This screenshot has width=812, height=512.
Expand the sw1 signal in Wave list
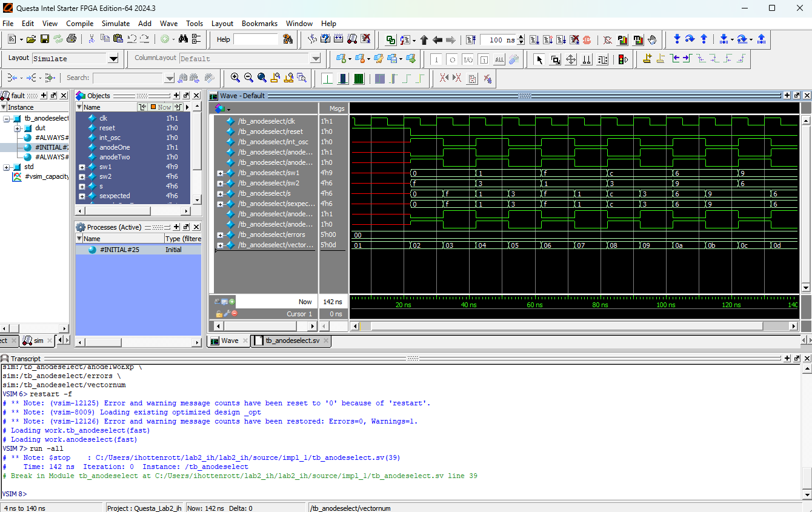coord(221,173)
